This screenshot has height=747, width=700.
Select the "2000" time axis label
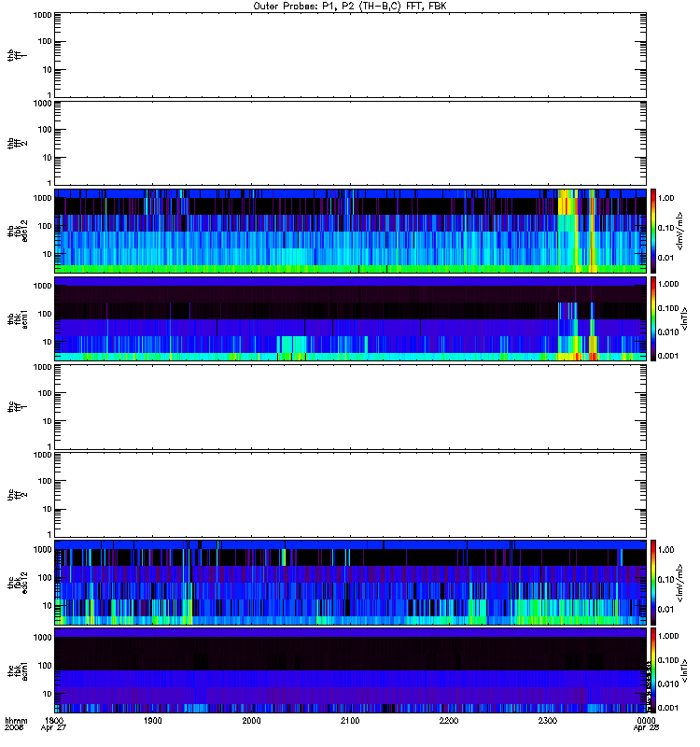251,720
